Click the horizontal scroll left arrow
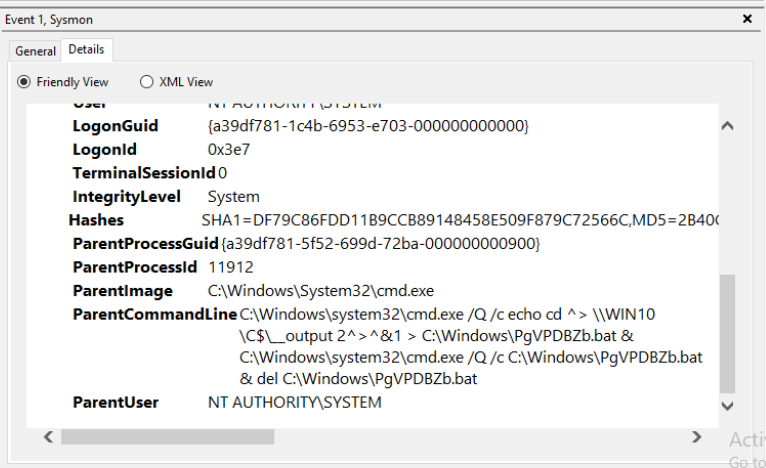Viewport: 766px width, 468px height. (48, 437)
